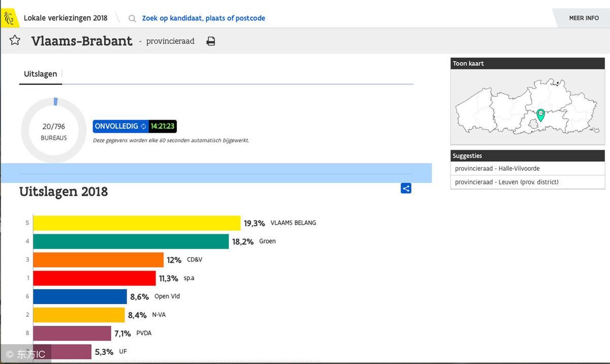Click the 8,4% percentage value

coord(137,315)
